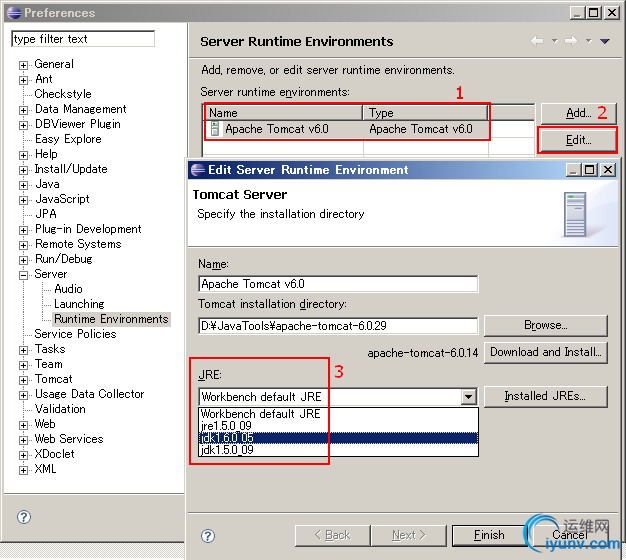Expand the Ant tree node
Screen dimensions: 626x560
tap(24, 80)
